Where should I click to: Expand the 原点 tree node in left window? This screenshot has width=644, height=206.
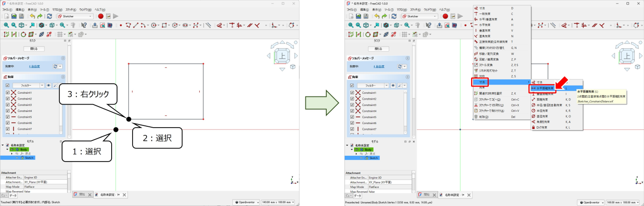coord(12,153)
